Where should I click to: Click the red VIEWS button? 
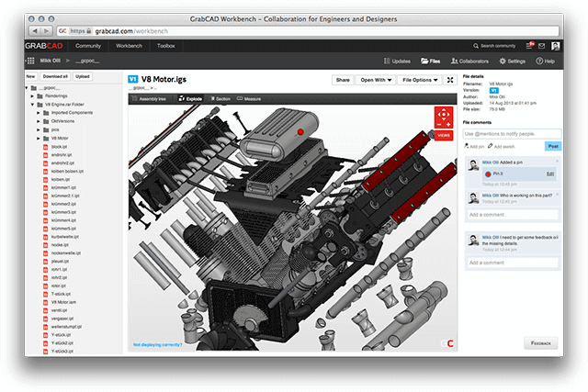pos(444,135)
